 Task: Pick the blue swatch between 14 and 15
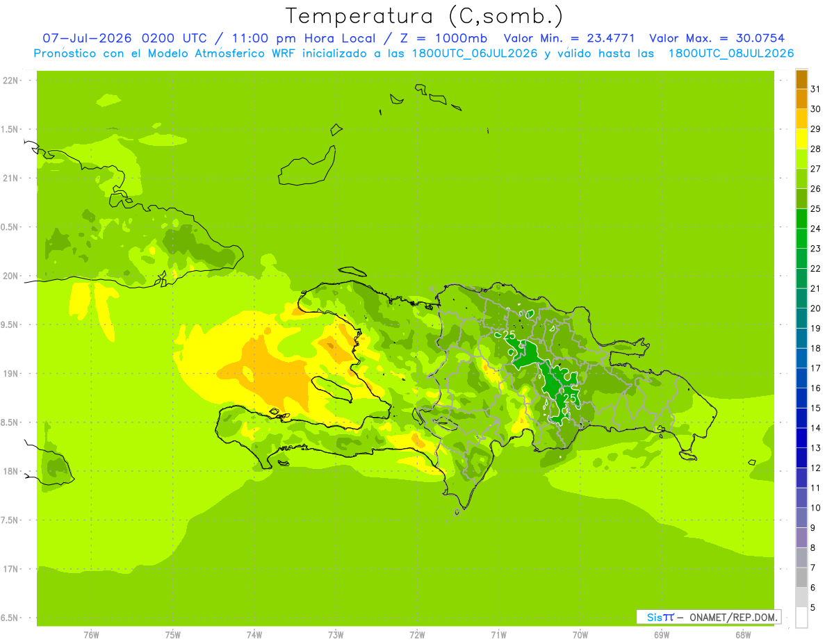pyautogui.click(x=801, y=418)
